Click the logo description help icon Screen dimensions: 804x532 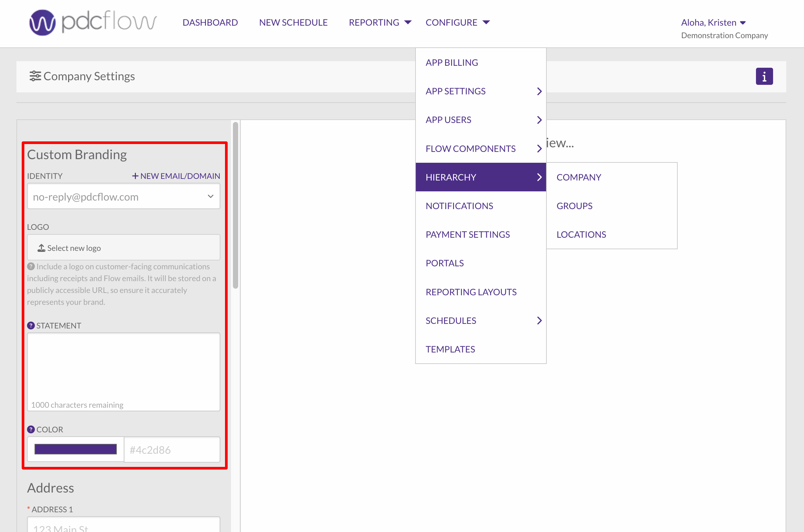click(x=31, y=266)
